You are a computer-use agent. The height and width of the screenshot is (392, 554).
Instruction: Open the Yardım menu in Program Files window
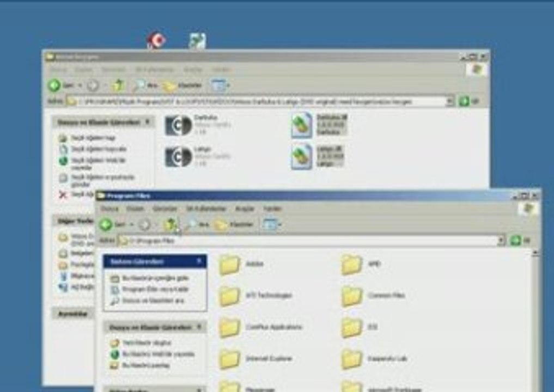(272, 209)
